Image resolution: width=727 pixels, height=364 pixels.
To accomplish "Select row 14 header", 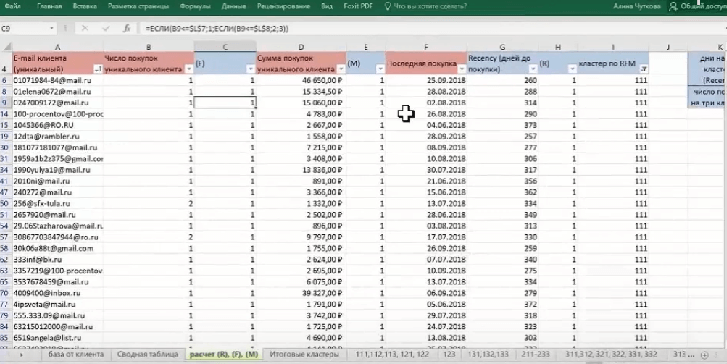I will pos(6,114).
